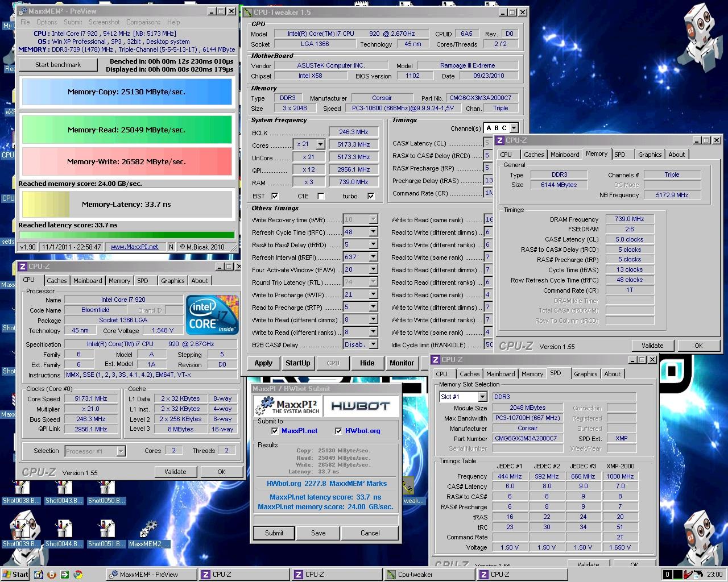Enable the C1E checkbox
The height and width of the screenshot is (582, 728).
tap(321, 196)
